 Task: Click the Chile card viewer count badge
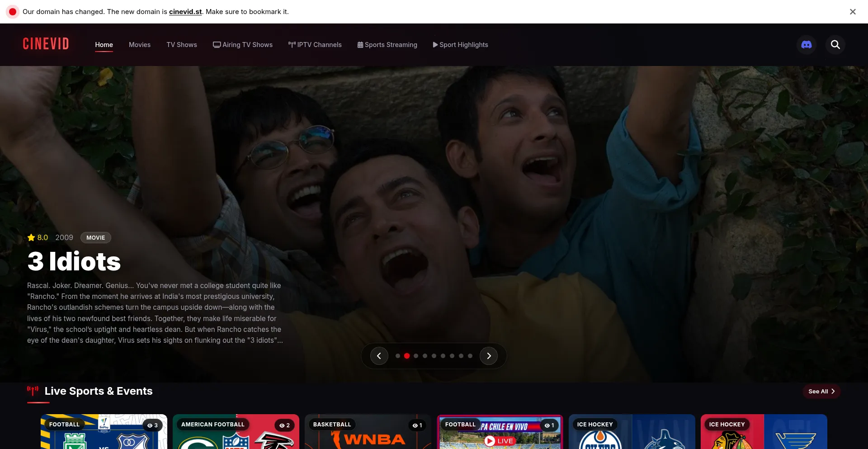549,425
